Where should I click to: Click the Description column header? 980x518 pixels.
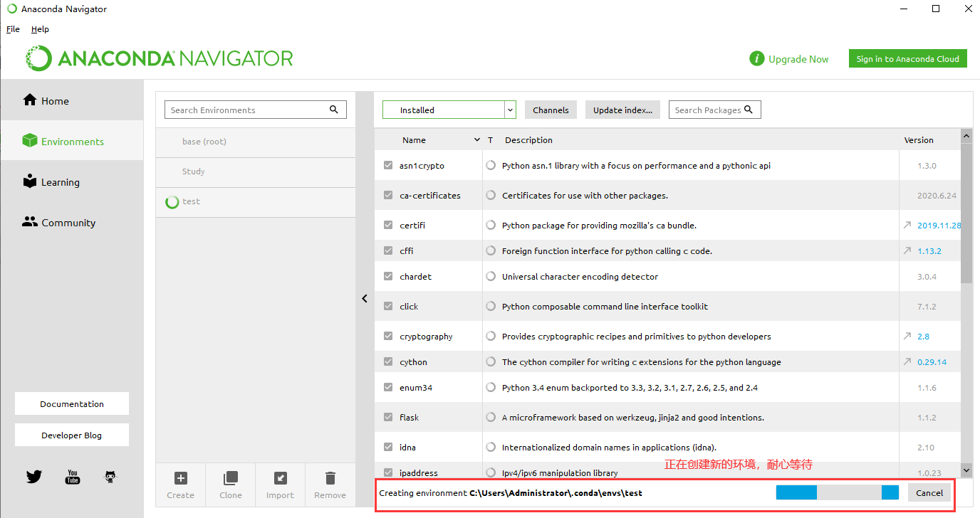[528, 140]
